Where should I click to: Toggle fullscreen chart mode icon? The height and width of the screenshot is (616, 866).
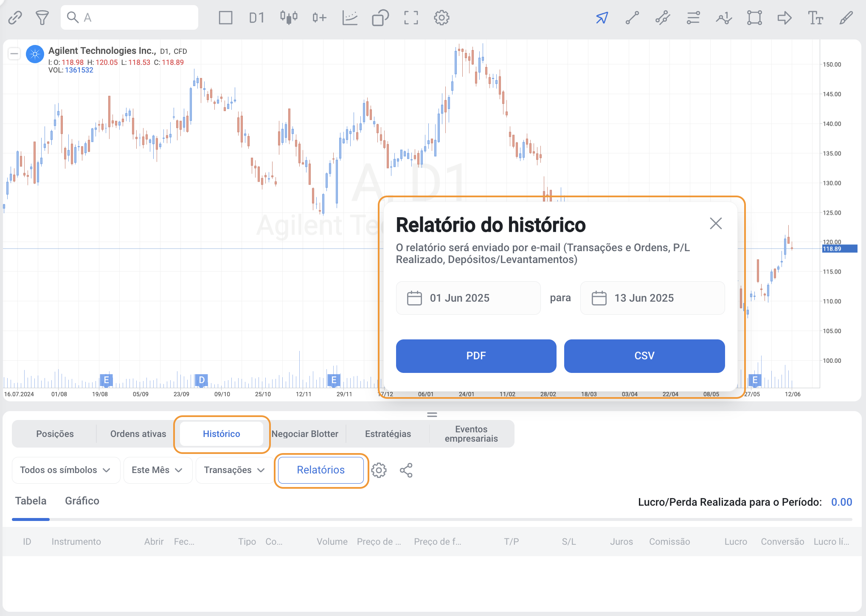(411, 18)
